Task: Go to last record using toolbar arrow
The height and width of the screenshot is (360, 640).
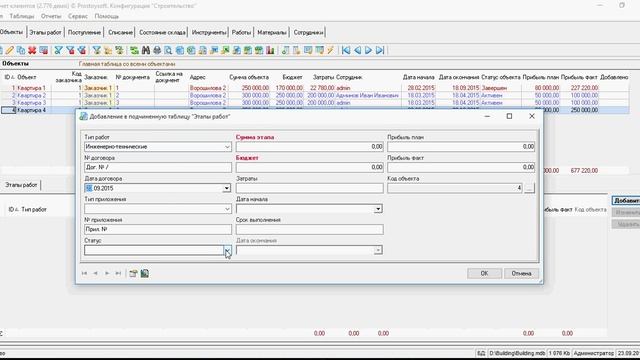Action: click(380, 50)
